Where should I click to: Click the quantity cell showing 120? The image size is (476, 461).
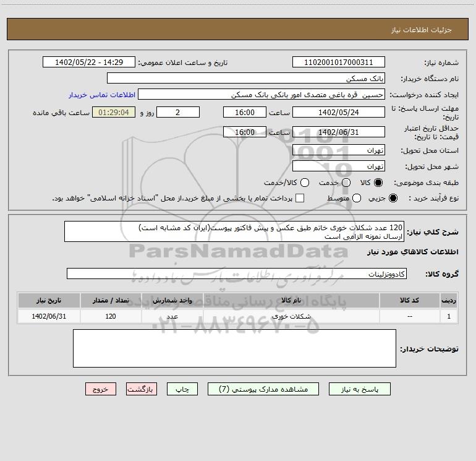click(111, 316)
